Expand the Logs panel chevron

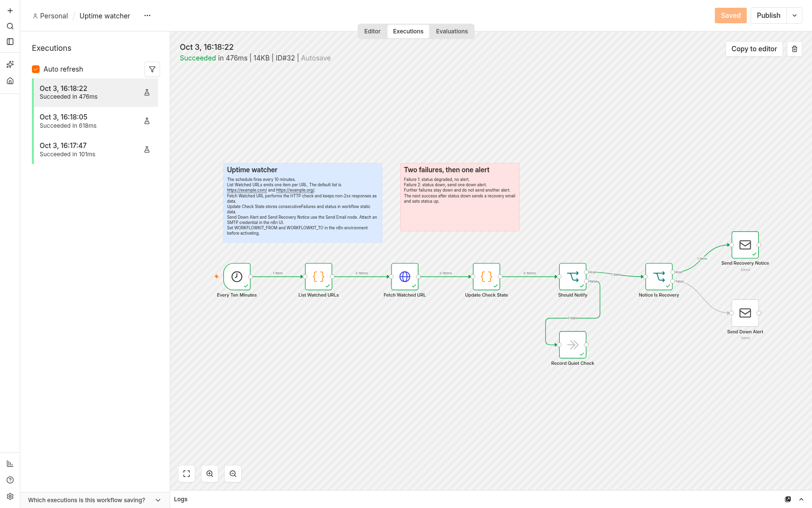(801, 499)
